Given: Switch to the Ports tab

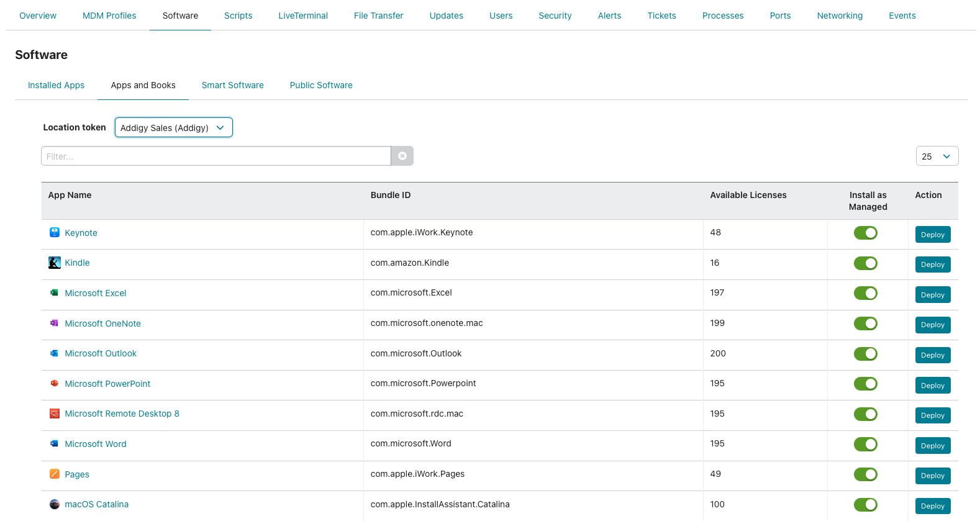Looking at the screenshot, I should tap(781, 16).
